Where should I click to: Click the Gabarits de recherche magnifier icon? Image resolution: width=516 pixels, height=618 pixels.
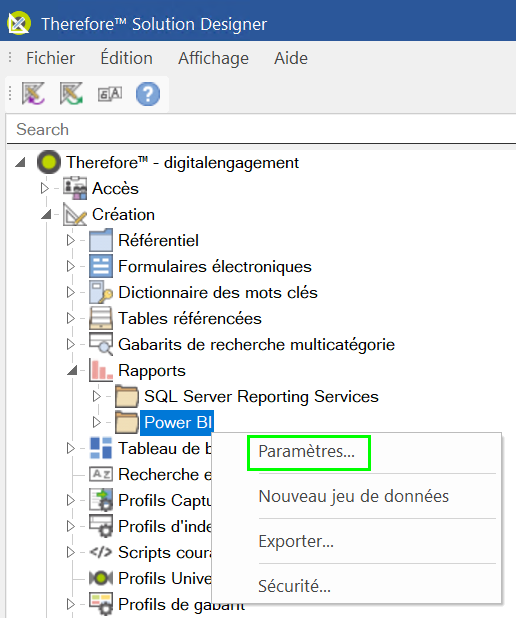coord(101,344)
